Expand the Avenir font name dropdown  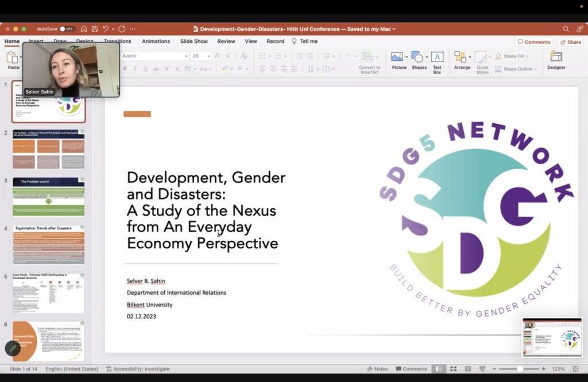186,56
